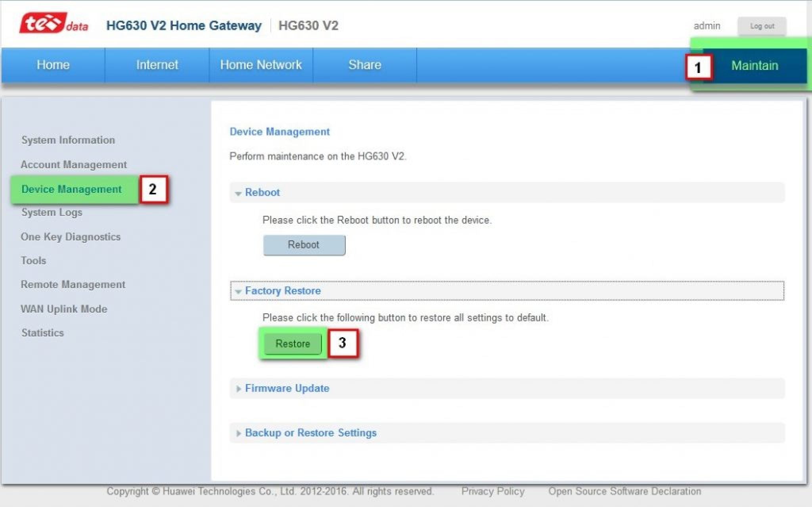Open the Privacy Policy link
This screenshot has height=507, width=812.
(493, 491)
